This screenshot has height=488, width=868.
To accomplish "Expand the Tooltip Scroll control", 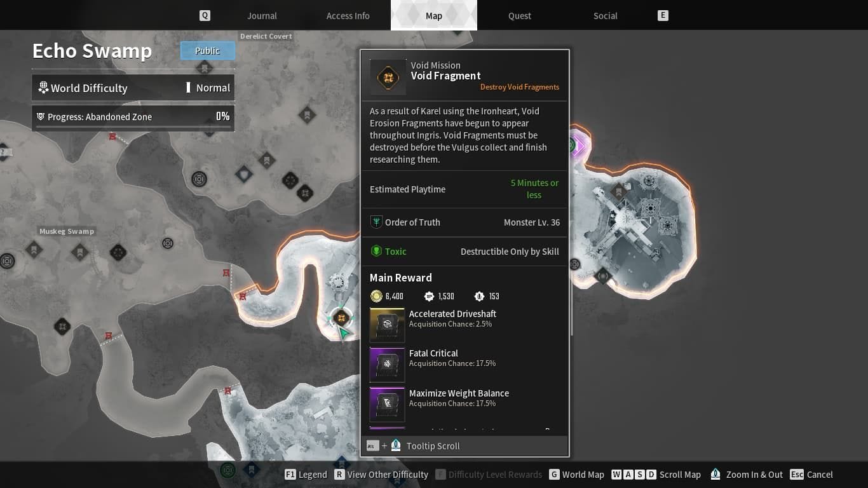I will pyautogui.click(x=432, y=446).
